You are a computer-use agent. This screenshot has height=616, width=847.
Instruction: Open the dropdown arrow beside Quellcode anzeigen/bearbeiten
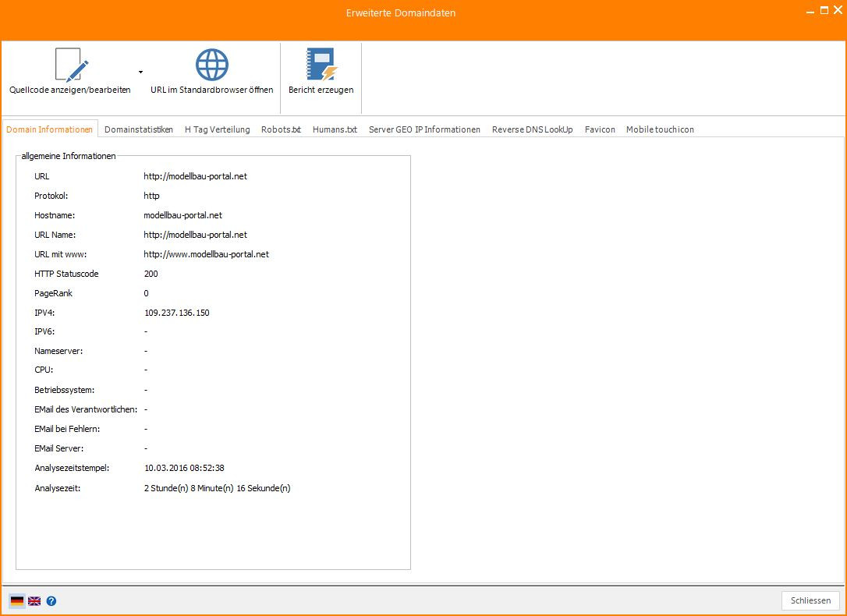140,72
